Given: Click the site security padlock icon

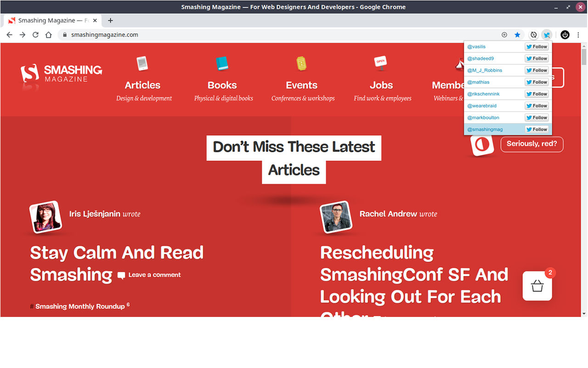Looking at the screenshot, I should pos(65,34).
